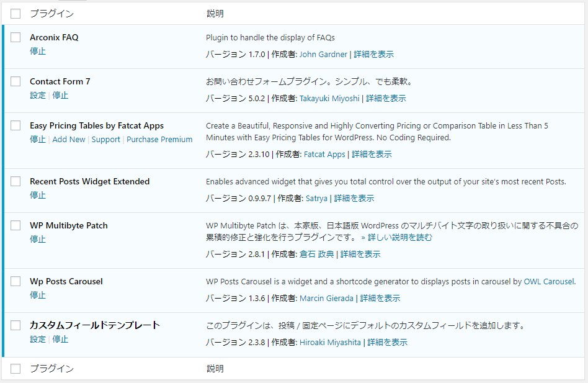
Task: Visit author John Gardner's link
Action: click(323, 54)
